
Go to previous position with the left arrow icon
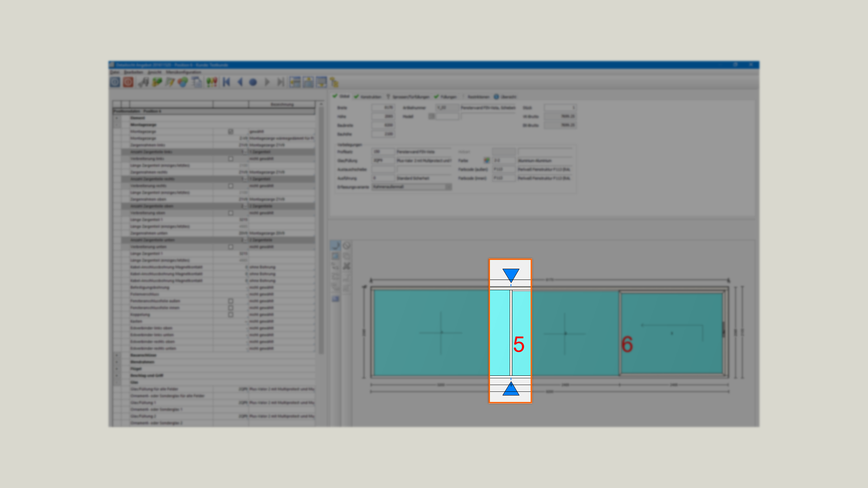240,82
